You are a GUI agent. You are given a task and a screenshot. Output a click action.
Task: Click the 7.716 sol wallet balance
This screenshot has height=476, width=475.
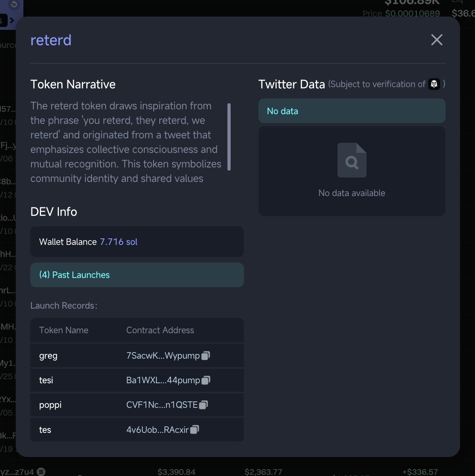(119, 242)
